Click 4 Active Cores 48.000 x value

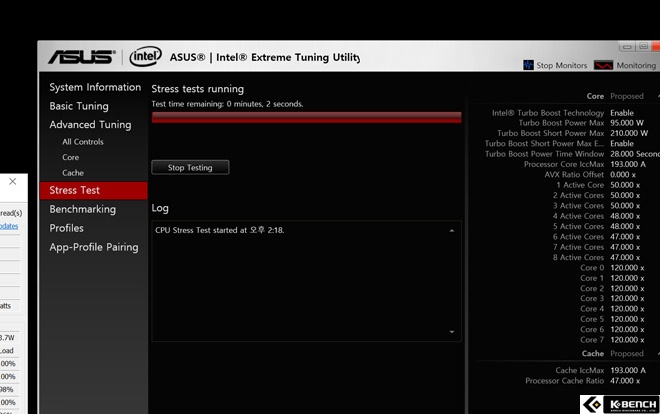click(x=625, y=216)
